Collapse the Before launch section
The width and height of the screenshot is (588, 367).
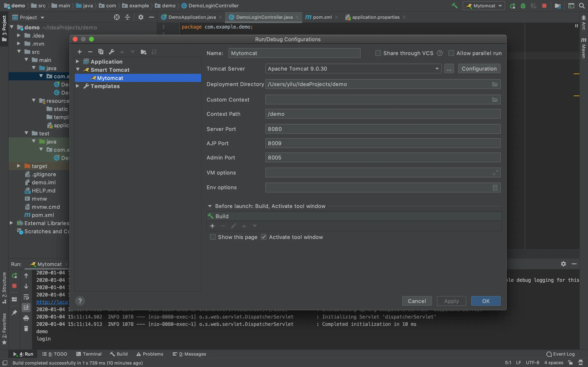tap(210, 206)
